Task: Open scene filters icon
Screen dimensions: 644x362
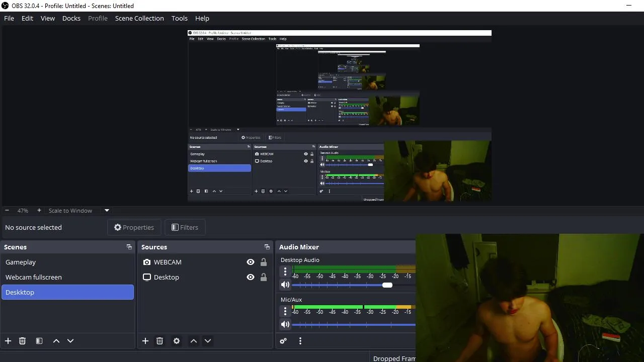Action: point(39,341)
